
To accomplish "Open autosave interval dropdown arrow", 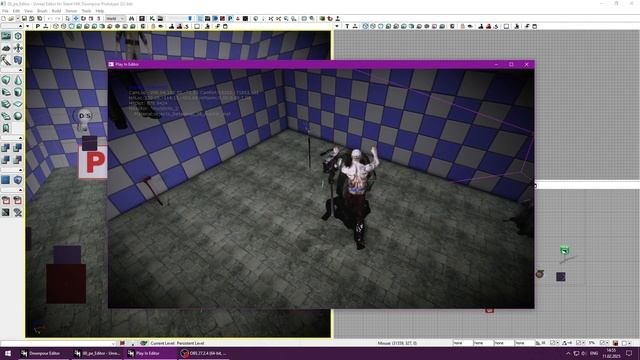I will (x=629, y=343).
